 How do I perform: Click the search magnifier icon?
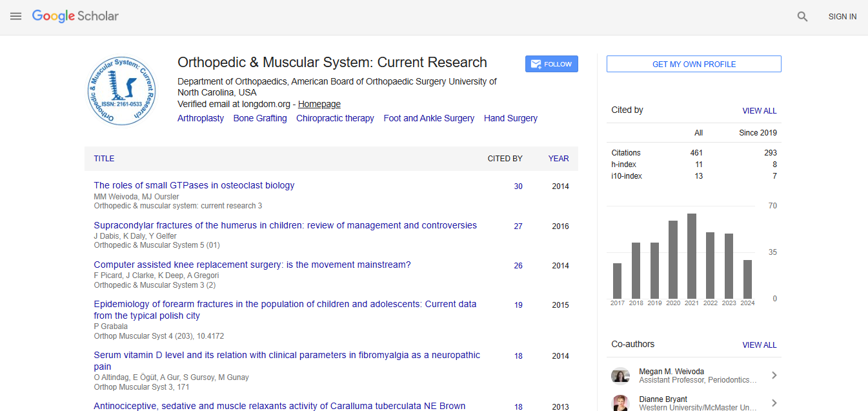point(802,17)
